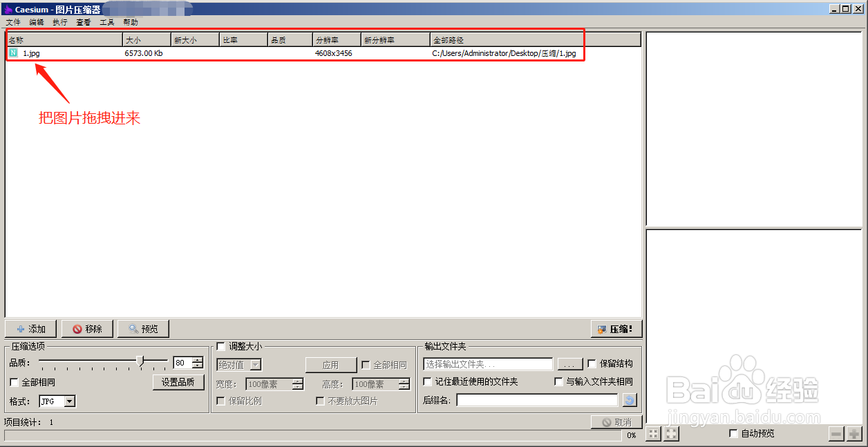Open the 格式 JPG format dropdown
Screen dimensions: 868x447
tap(57, 401)
